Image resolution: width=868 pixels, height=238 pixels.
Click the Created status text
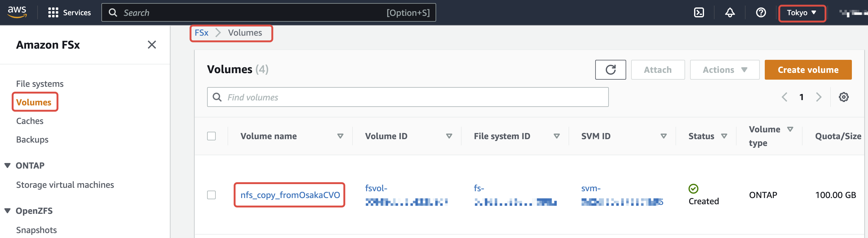(704, 201)
